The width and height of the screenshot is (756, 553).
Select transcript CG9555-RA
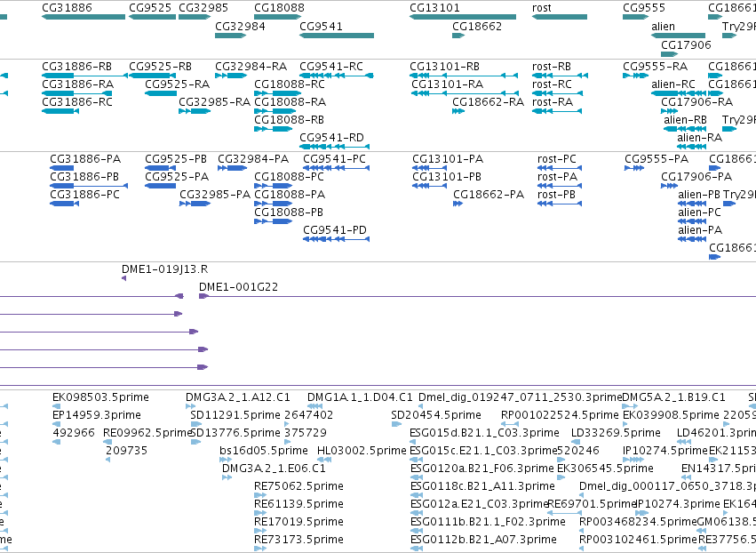[x=635, y=76]
